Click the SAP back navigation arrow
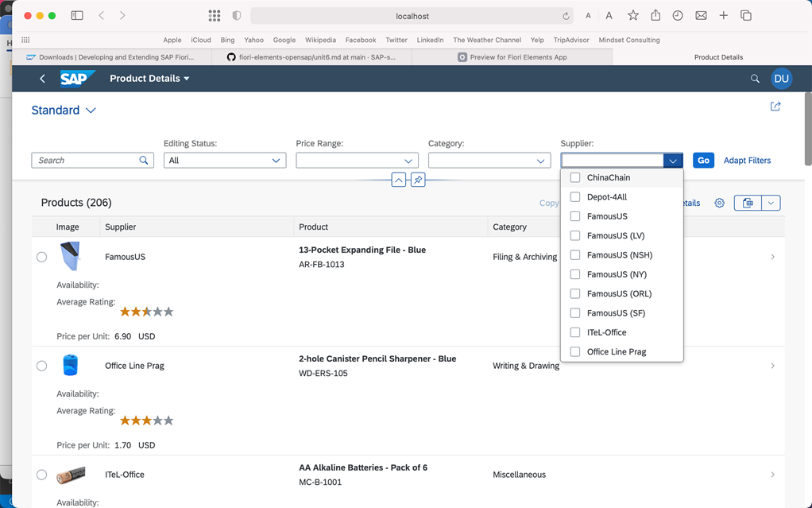 (42, 78)
